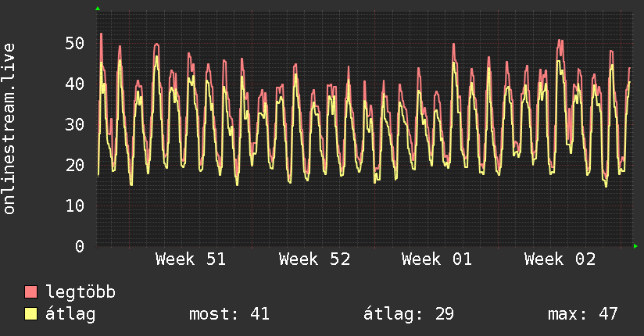This screenshot has width=644, height=336.
Task: Click the 'átlag' legend label beside yellow swatch
Action: [70, 314]
